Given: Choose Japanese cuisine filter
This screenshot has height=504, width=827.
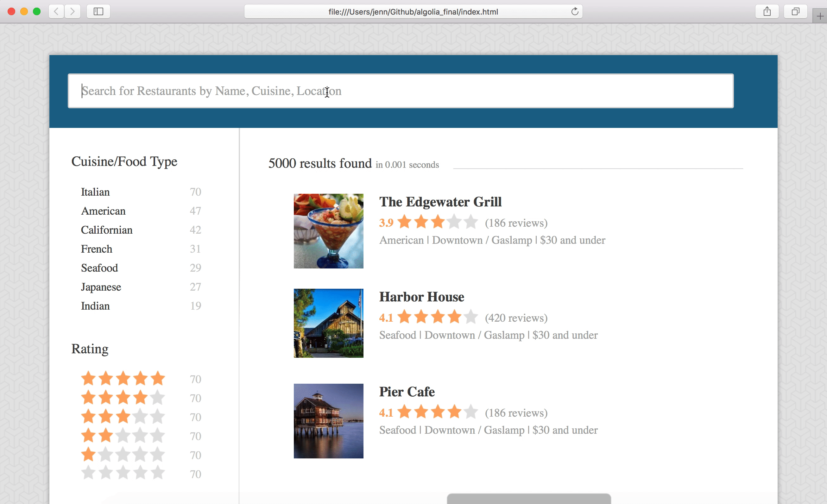Looking at the screenshot, I should click(x=101, y=287).
